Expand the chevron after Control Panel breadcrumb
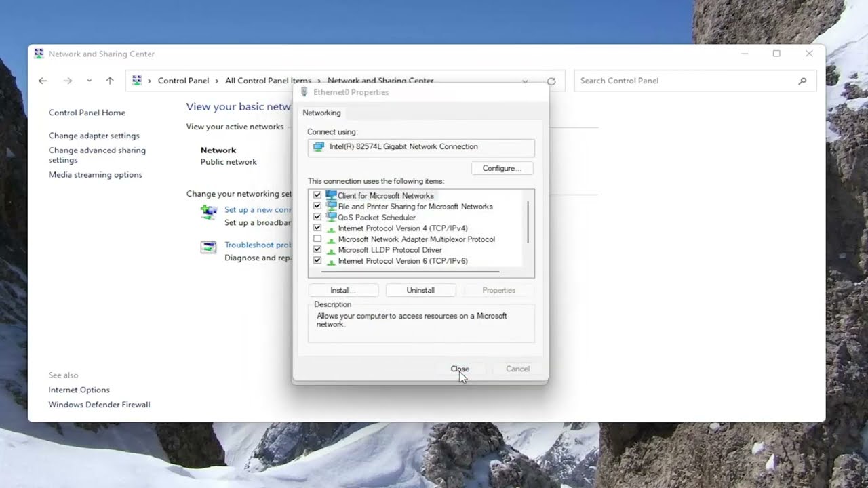This screenshot has width=868, height=488. pyautogui.click(x=217, y=81)
